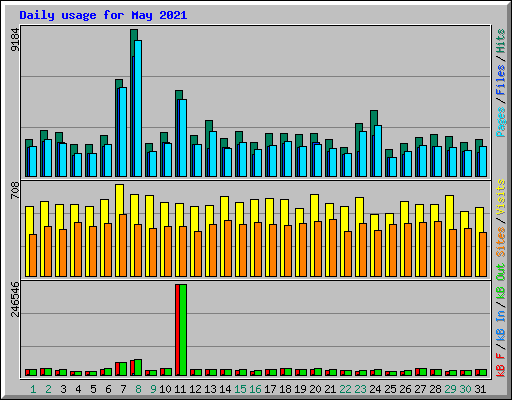The height and width of the screenshot is (400, 512).
Task: Click day label 26 on the x-axis
Action: pos(405,389)
